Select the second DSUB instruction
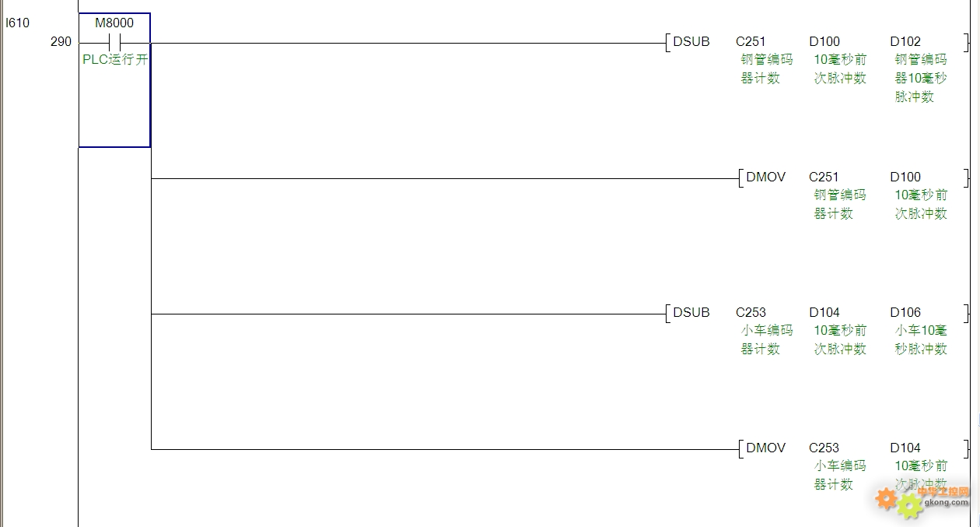Image resolution: width=980 pixels, height=527 pixels. 691,313
